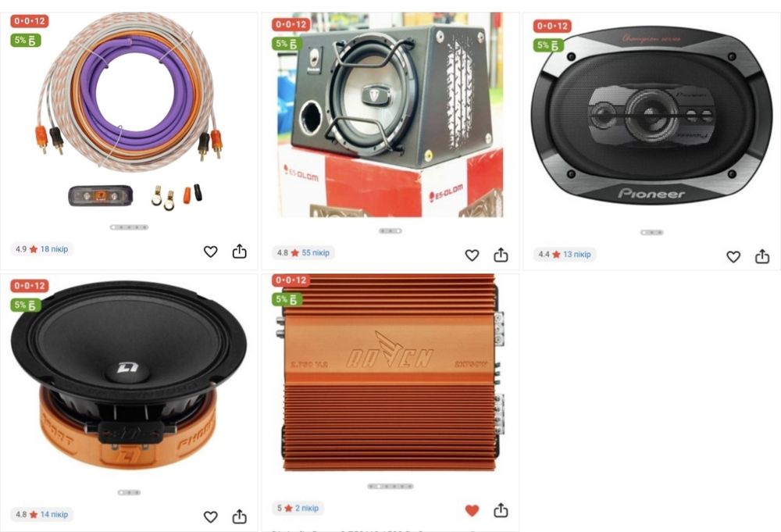View 14 reviews of midrange speaker
The height and width of the screenshot is (532, 781).
coord(54,514)
